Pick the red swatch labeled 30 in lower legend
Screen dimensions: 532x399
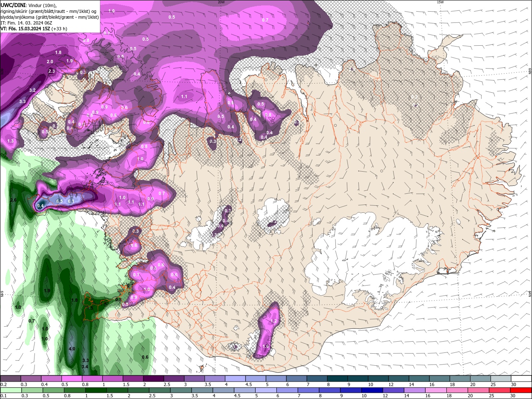521,391
